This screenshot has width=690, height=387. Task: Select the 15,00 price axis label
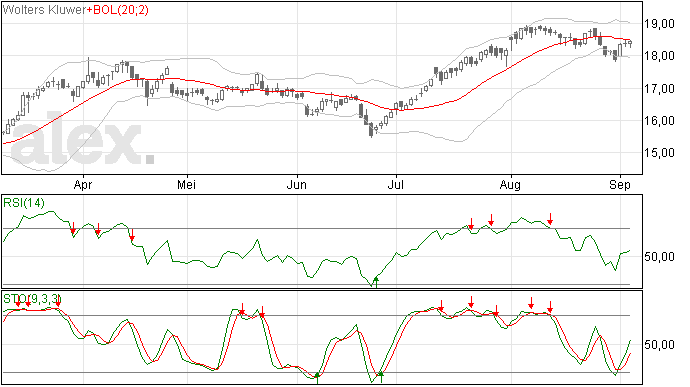coord(660,153)
